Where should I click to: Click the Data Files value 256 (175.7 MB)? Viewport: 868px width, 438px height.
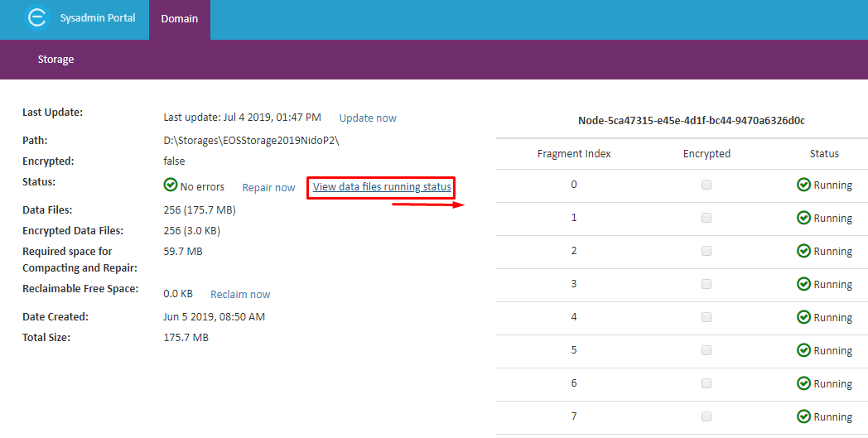pos(200,210)
